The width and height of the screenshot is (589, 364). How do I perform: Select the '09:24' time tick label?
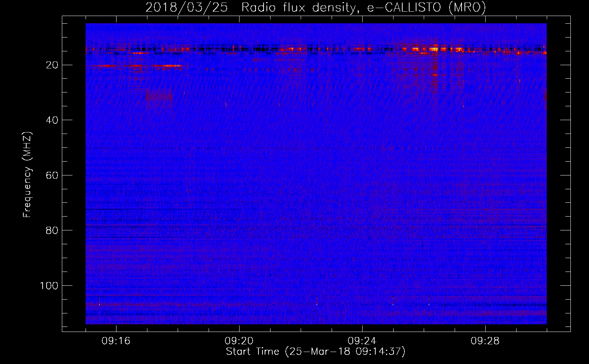coord(362,341)
